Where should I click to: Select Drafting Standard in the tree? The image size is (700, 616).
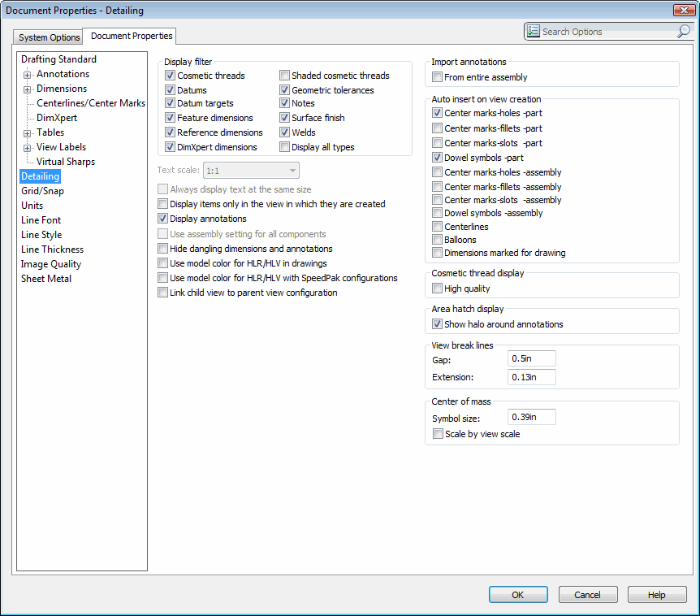(58, 59)
